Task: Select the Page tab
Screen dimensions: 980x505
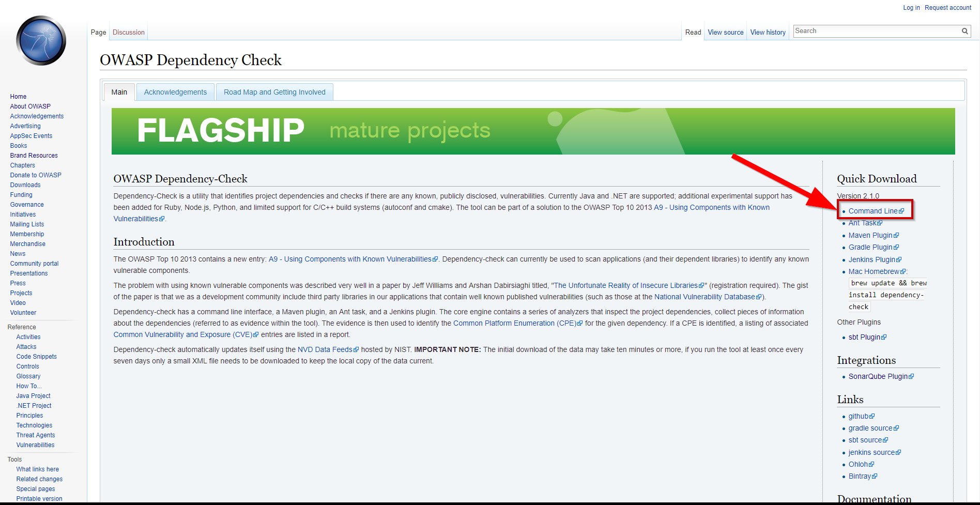Action: [98, 32]
